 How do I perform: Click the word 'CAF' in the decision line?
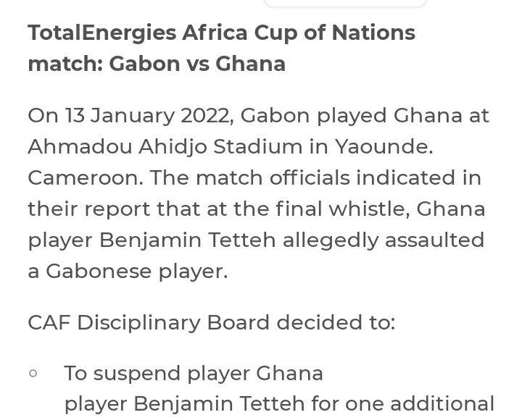(x=49, y=323)
